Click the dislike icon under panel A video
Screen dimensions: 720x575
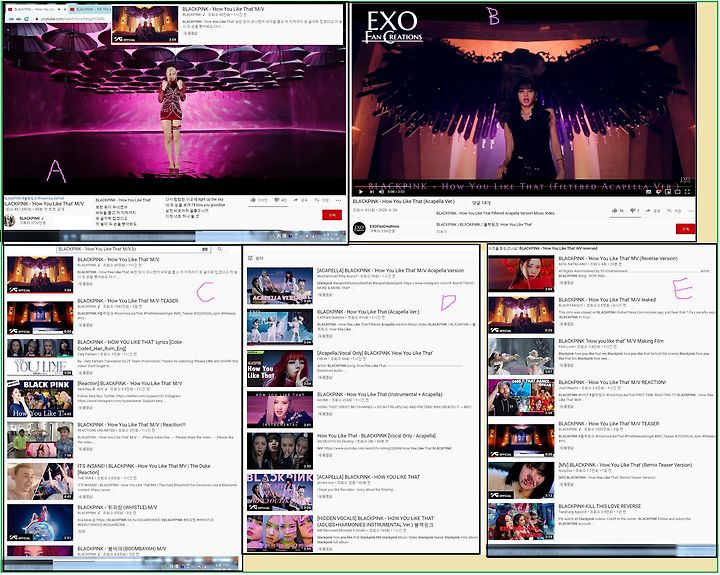[277, 200]
